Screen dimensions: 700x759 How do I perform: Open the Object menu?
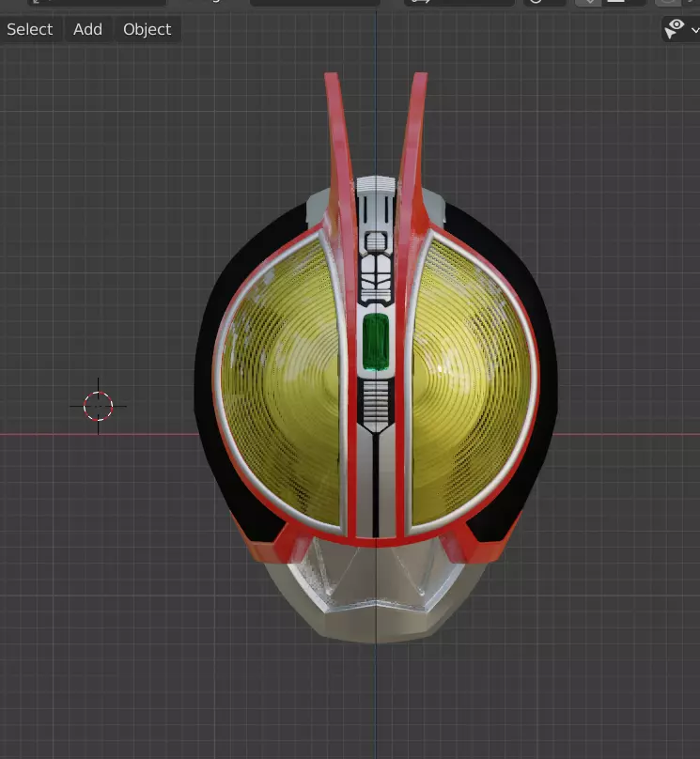click(x=148, y=29)
